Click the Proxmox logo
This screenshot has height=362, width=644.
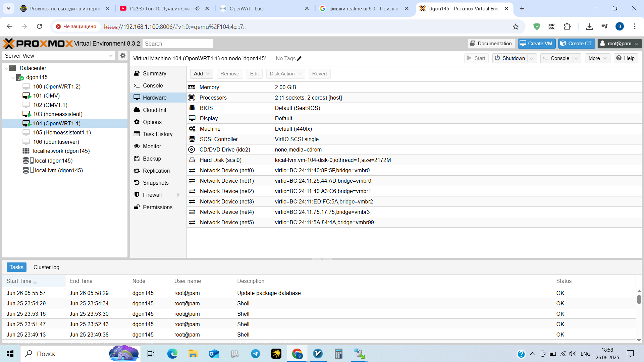click(x=38, y=44)
